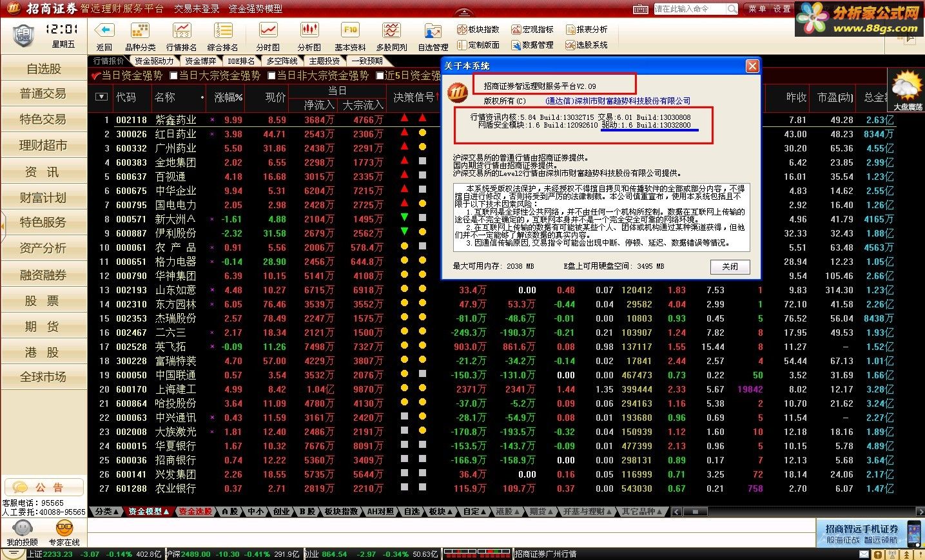Enable the 近5日资金 checkbox
The image size is (925, 560).
[x=380, y=76]
